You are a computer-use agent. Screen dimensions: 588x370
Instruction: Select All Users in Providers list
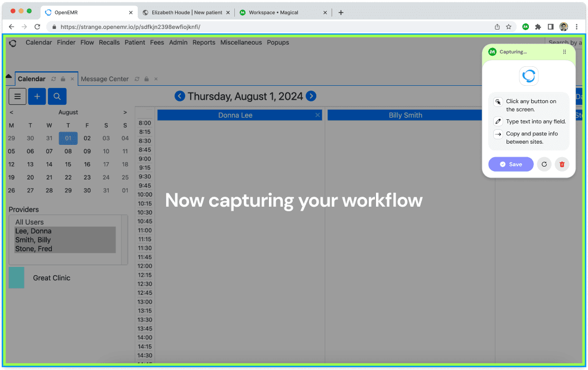pyautogui.click(x=29, y=222)
